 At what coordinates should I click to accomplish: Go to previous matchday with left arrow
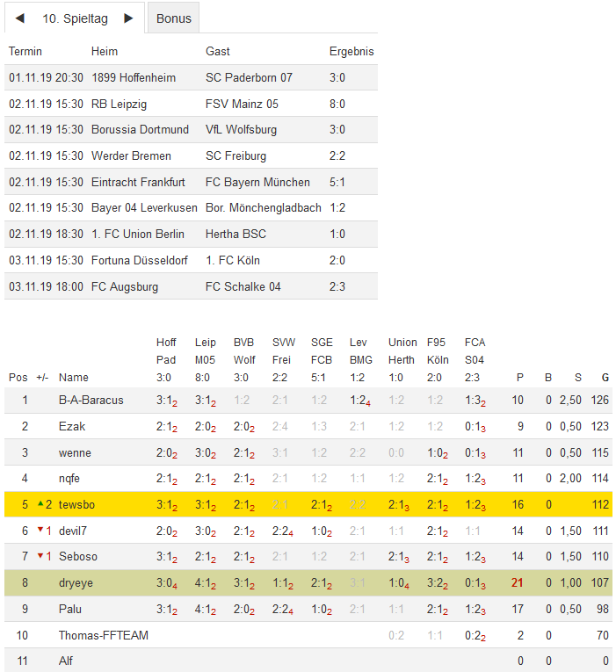(x=20, y=18)
